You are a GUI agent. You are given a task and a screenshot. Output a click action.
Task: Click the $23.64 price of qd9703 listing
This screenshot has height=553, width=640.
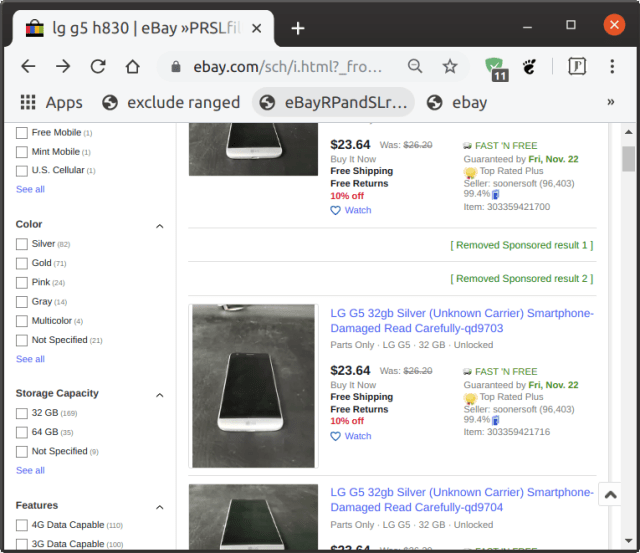coord(350,371)
